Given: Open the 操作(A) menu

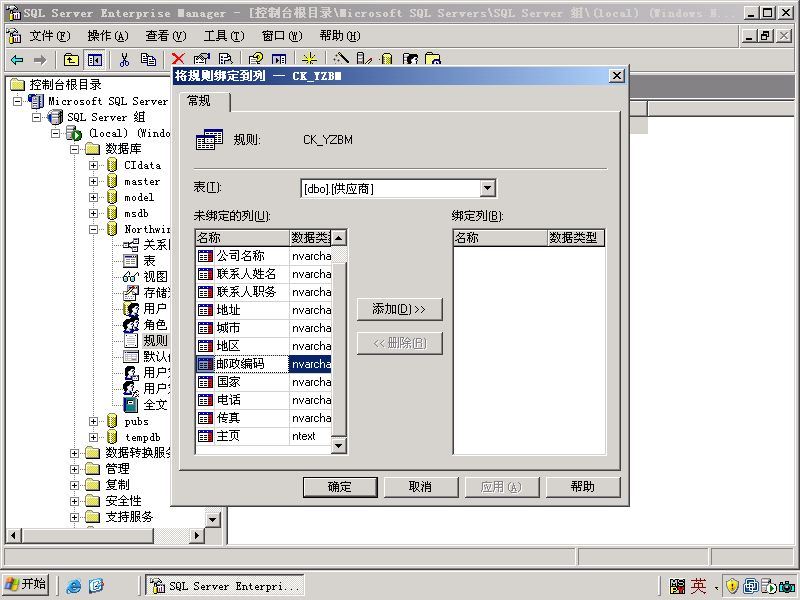Looking at the screenshot, I should [108, 36].
